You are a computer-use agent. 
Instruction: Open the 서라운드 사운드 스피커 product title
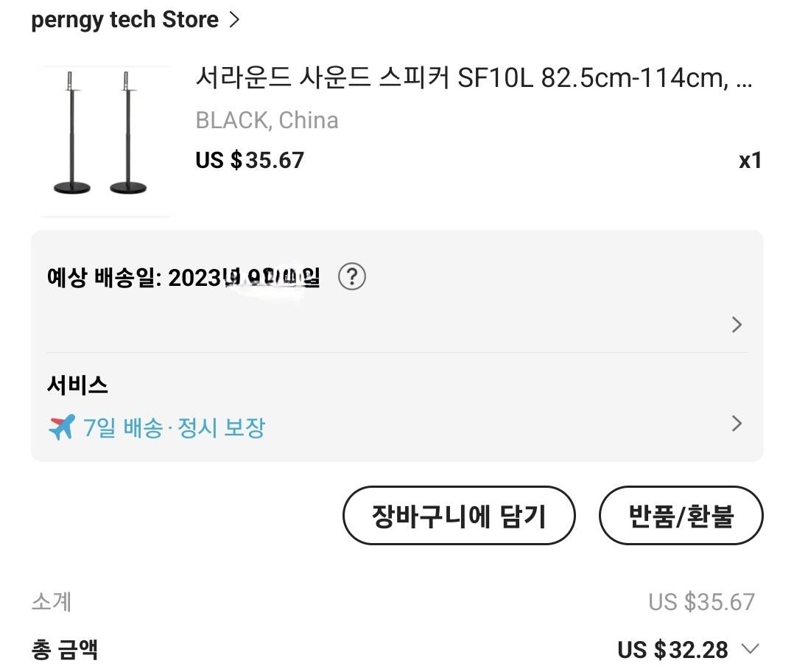click(x=473, y=78)
